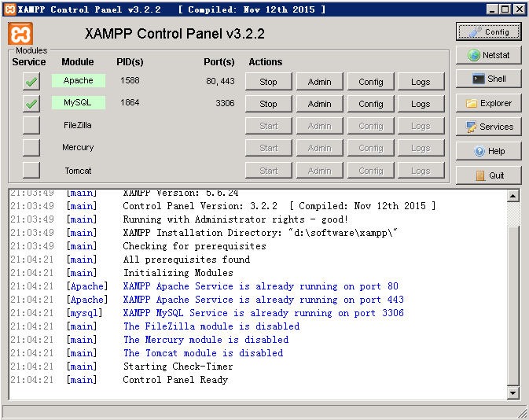
Task: Open Apache Admin page
Action: [319, 82]
